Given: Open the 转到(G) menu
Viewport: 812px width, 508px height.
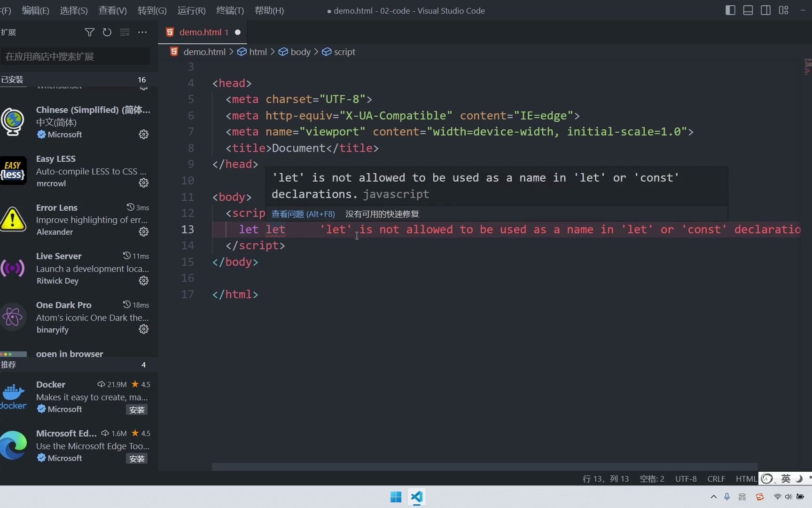Looking at the screenshot, I should pos(152,10).
